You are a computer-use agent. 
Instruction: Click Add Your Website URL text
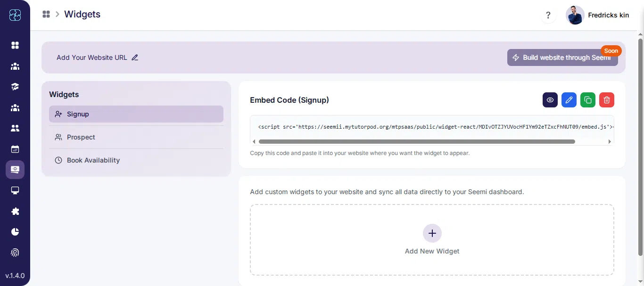pyautogui.click(x=92, y=57)
